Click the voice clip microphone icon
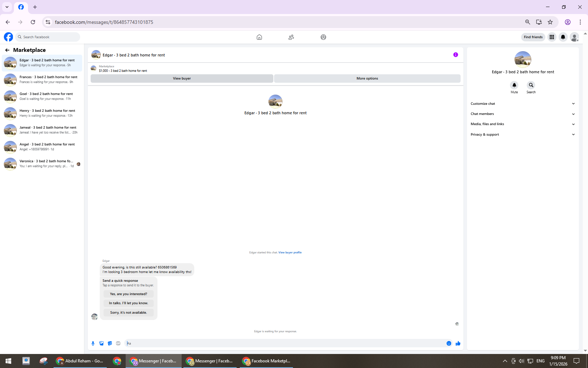Image resolution: width=588 pixels, height=368 pixels. pos(93,343)
